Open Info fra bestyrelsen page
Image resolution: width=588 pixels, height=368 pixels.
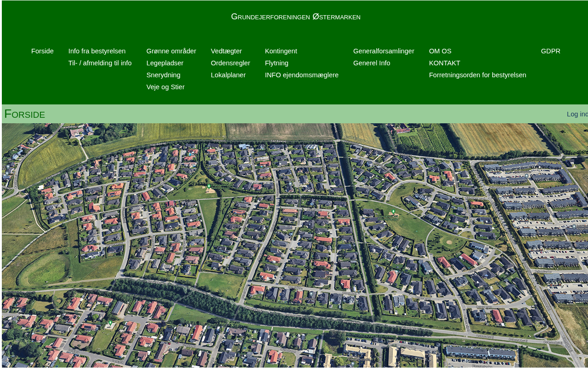tap(97, 51)
